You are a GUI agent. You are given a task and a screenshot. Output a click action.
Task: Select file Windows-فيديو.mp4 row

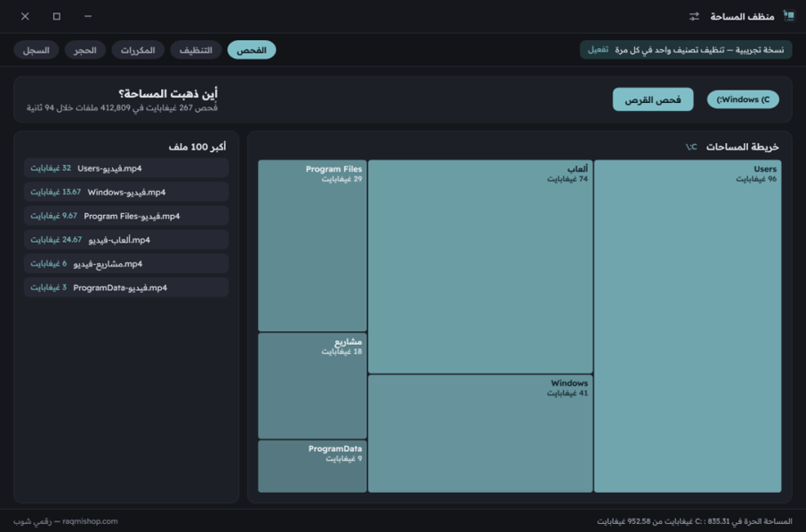126,192
